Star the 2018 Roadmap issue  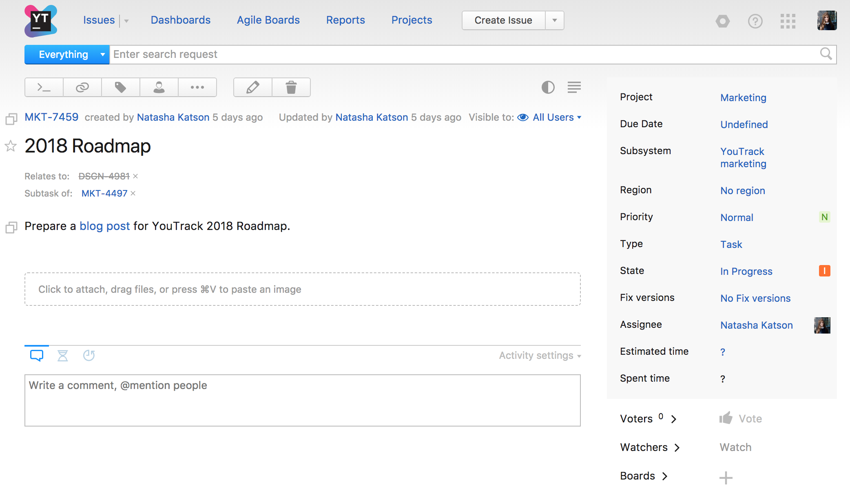11,146
